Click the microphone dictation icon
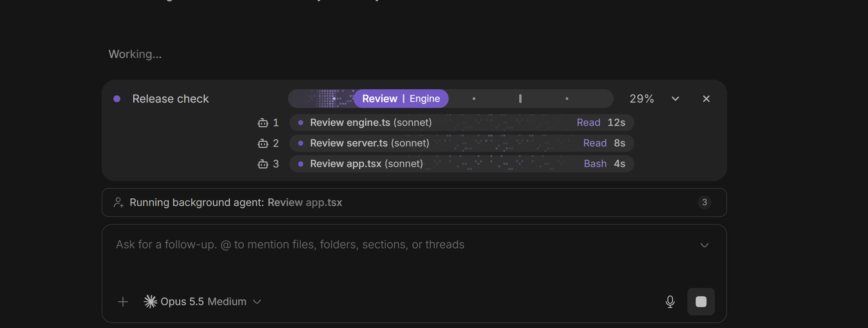 point(670,302)
